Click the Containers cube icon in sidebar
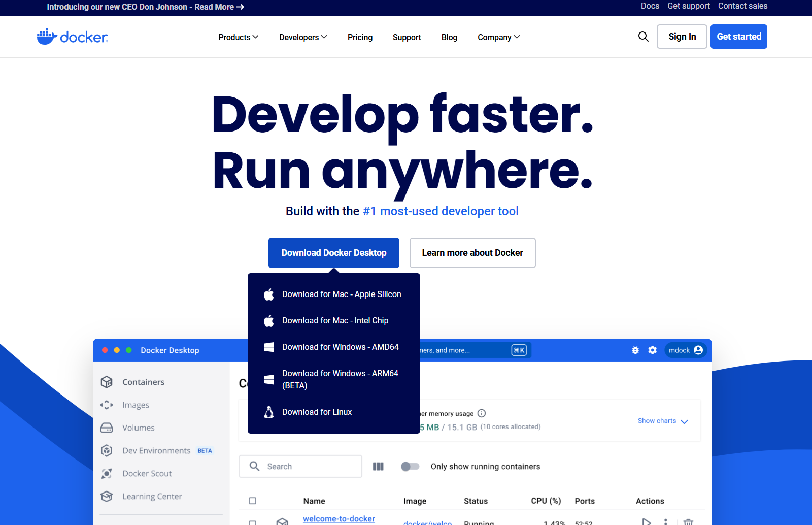The image size is (812, 525). pos(107,382)
